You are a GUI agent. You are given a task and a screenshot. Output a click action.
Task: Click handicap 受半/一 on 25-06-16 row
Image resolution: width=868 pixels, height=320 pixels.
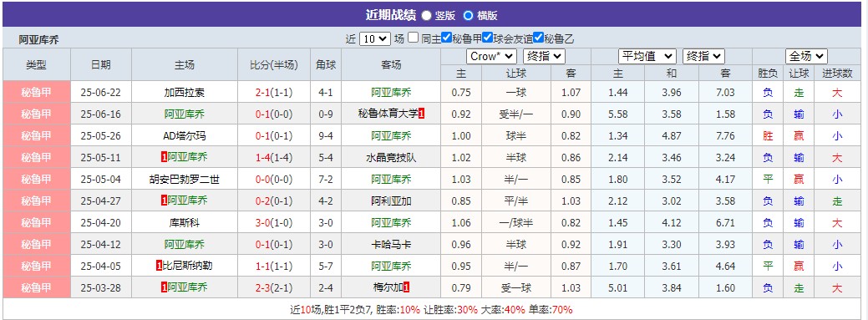(516, 114)
